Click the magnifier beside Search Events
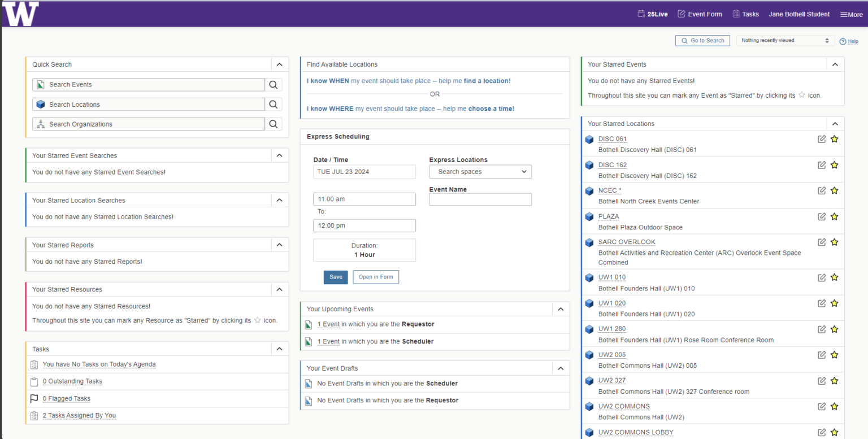This screenshot has height=439, width=868. click(274, 85)
